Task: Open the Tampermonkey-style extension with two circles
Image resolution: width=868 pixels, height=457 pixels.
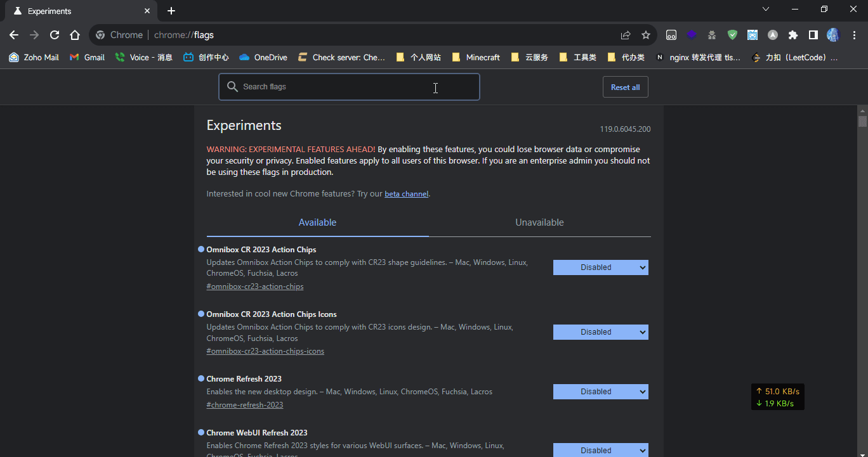Action: tap(671, 35)
